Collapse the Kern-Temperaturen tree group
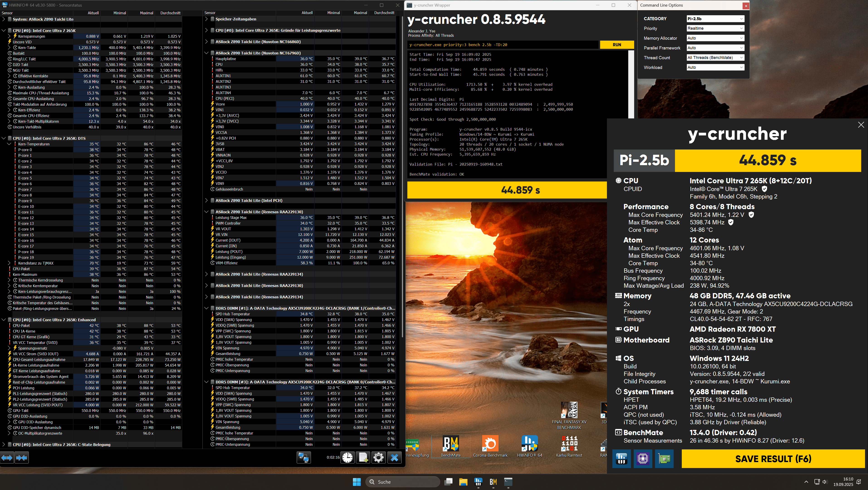The width and height of the screenshot is (868, 490). point(9,144)
